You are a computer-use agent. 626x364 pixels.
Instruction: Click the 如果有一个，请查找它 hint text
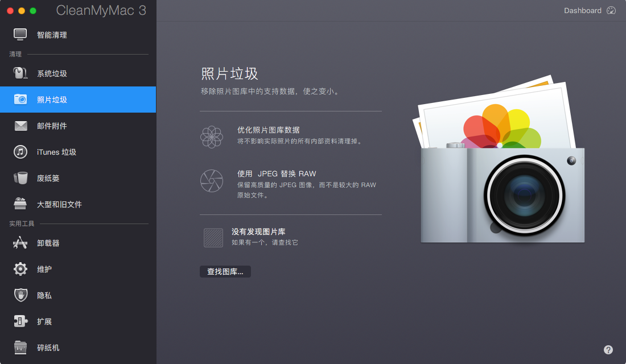[x=265, y=242]
